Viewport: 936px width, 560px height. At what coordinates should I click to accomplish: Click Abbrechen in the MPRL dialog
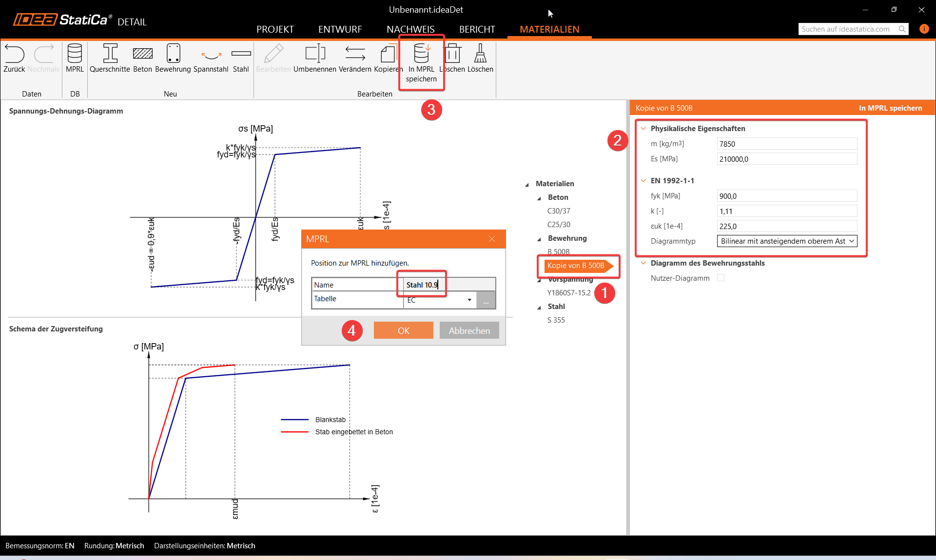click(x=469, y=330)
